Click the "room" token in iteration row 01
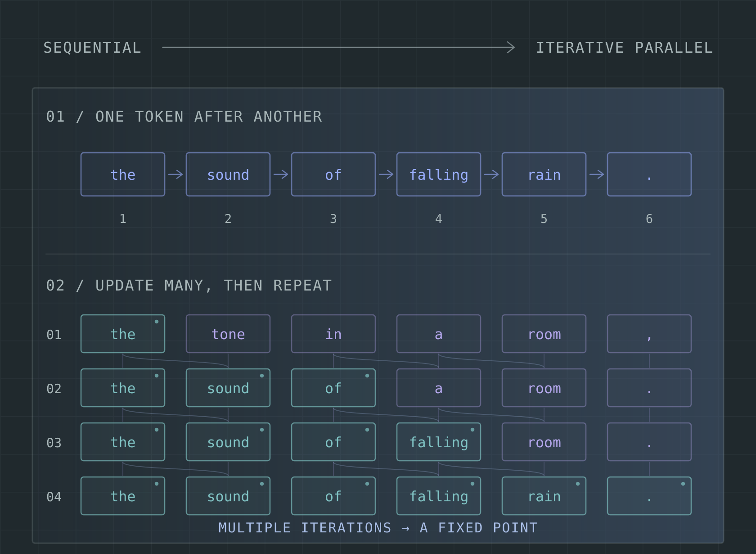Viewport: 756px width, 554px height. coord(544,334)
